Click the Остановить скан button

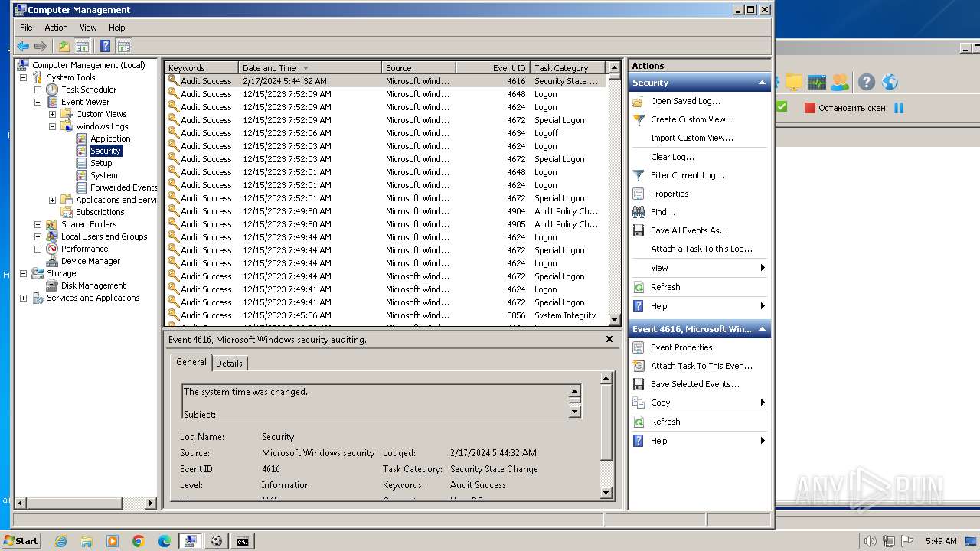(x=844, y=108)
